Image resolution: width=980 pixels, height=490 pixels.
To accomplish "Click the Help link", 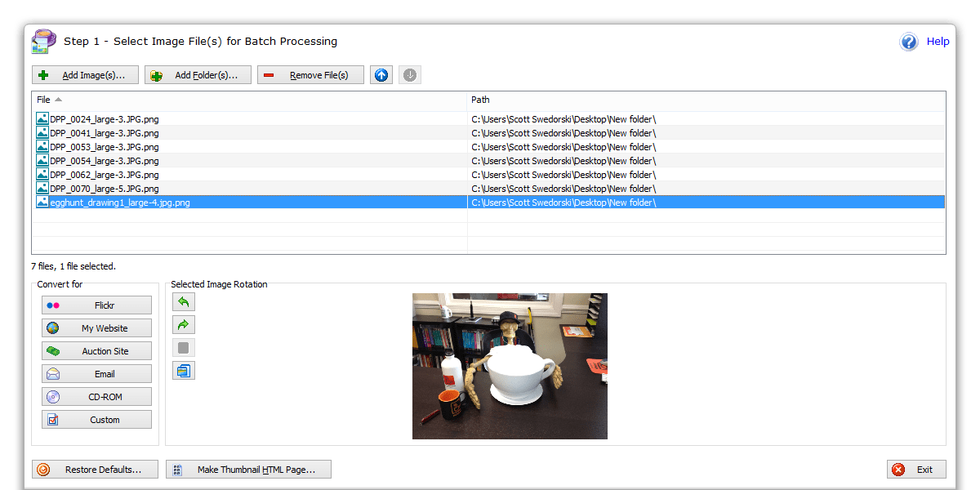I will (938, 42).
